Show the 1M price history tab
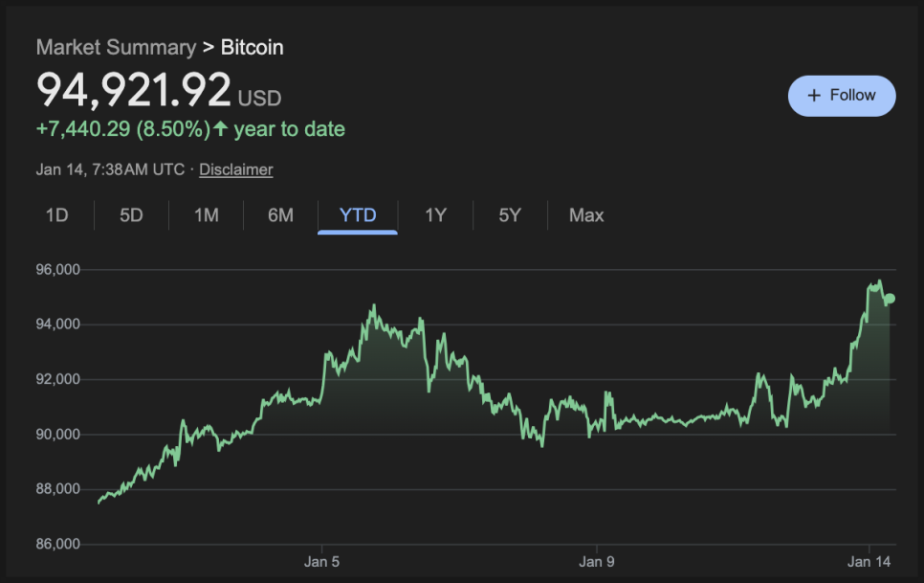 coord(207,215)
